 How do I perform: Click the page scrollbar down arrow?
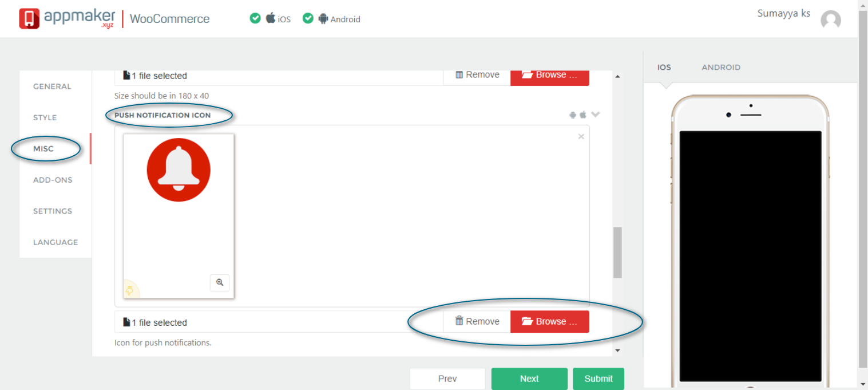pos(863,384)
